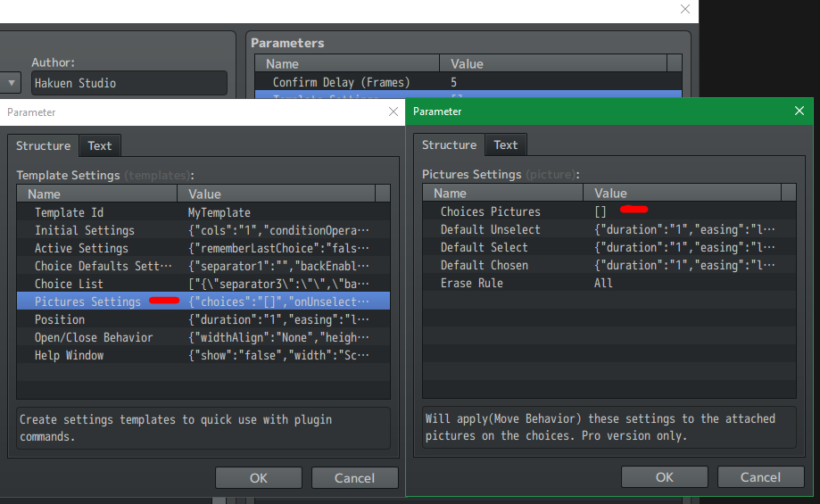Click the Author input field
The image size is (820, 504).
pyautogui.click(x=128, y=83)
